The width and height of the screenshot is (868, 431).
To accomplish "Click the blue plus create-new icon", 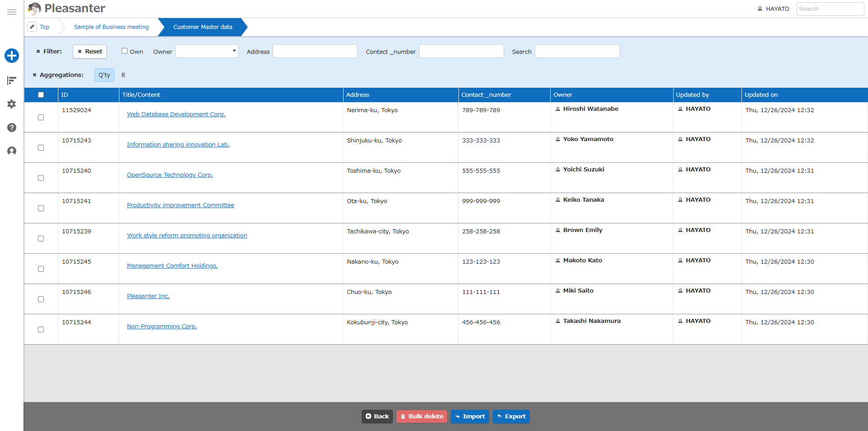I will click(x=12, y=56).
